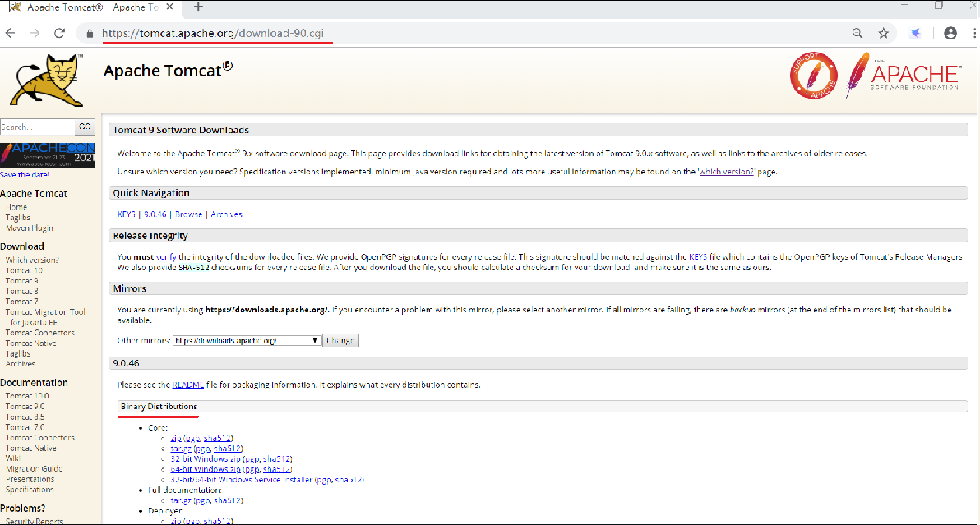Download the Core tar.gz distribution
The height and width of the screenshot is (525, 980).
pos(181,449)
